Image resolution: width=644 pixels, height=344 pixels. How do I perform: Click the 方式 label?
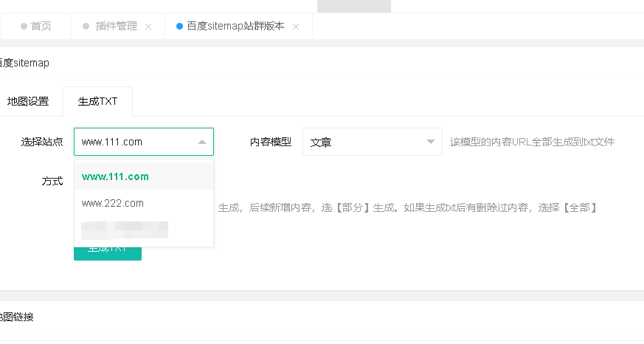coord(52,182)
